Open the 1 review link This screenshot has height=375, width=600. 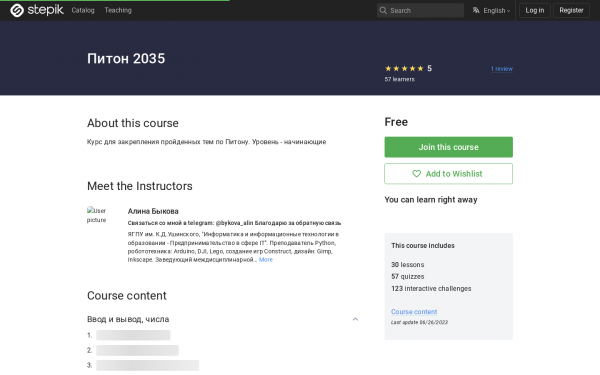click(502, 69)
